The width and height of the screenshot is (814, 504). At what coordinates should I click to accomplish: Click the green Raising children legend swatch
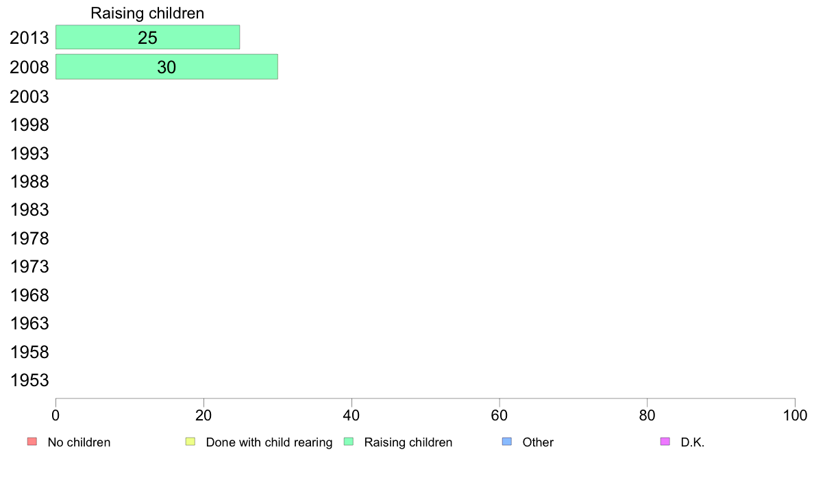pos(349,442)
